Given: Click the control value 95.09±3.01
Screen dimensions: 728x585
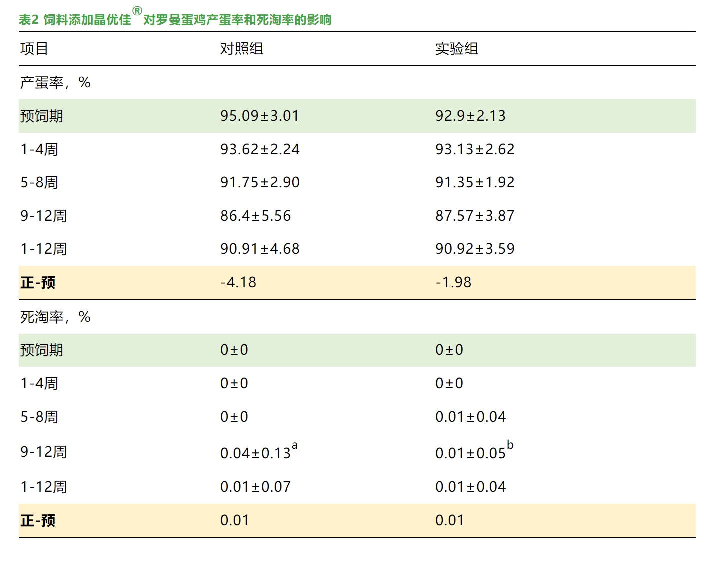Looking at the screenshot, I should 259,116.
